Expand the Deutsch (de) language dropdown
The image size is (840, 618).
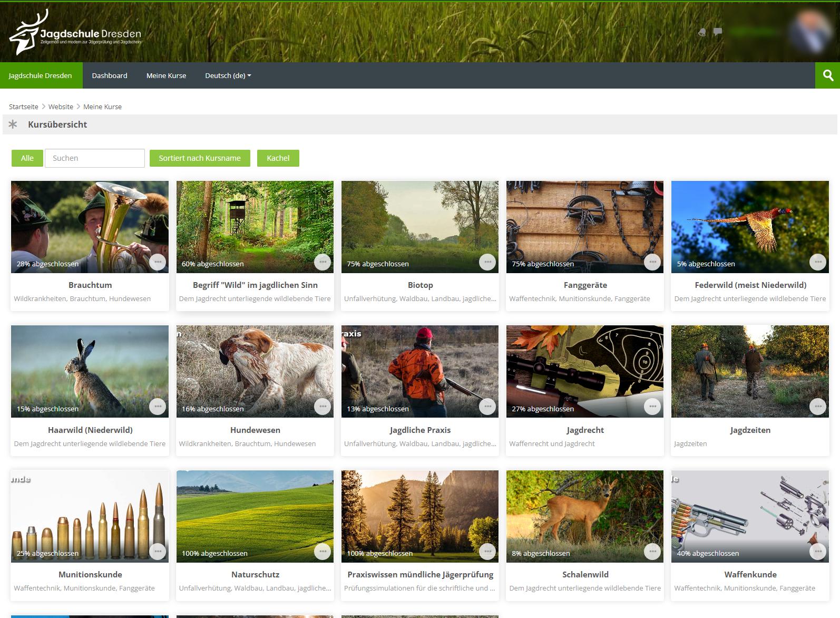tap(228, 75)
